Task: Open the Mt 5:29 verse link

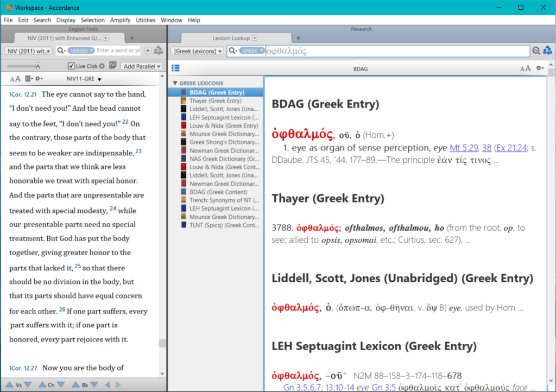Action: pos(464,148)
